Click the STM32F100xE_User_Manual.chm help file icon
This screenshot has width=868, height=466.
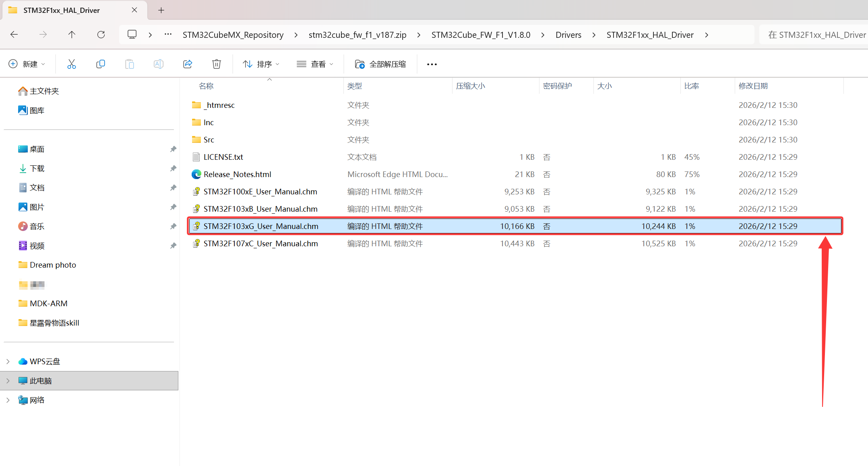pos(196,192)
